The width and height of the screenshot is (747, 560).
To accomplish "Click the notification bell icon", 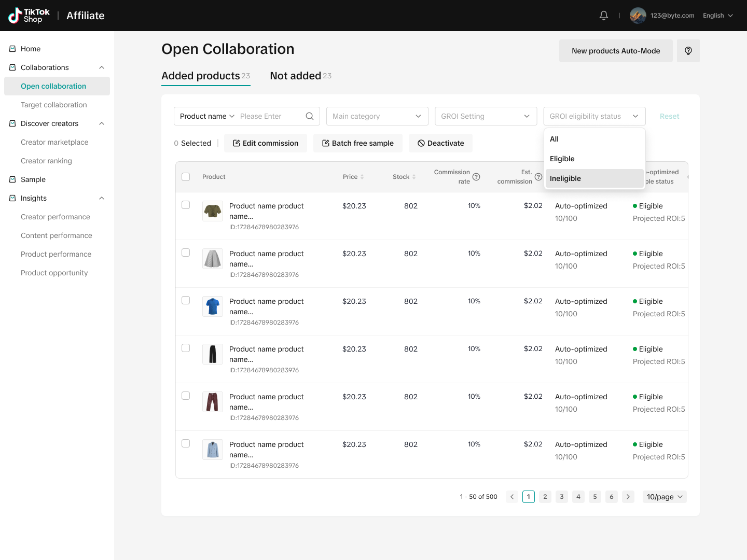I will 603,16.
